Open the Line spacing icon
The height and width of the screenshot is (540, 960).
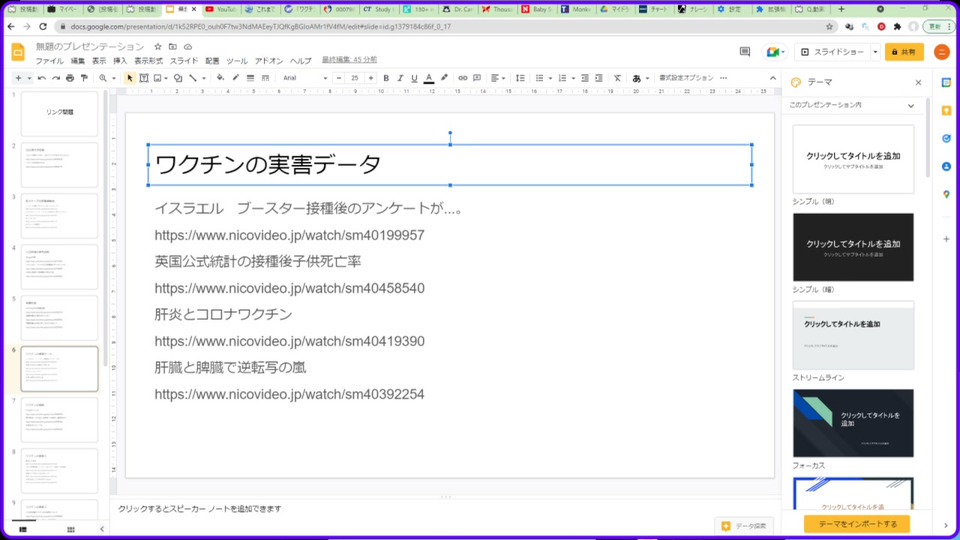(520, 78)
